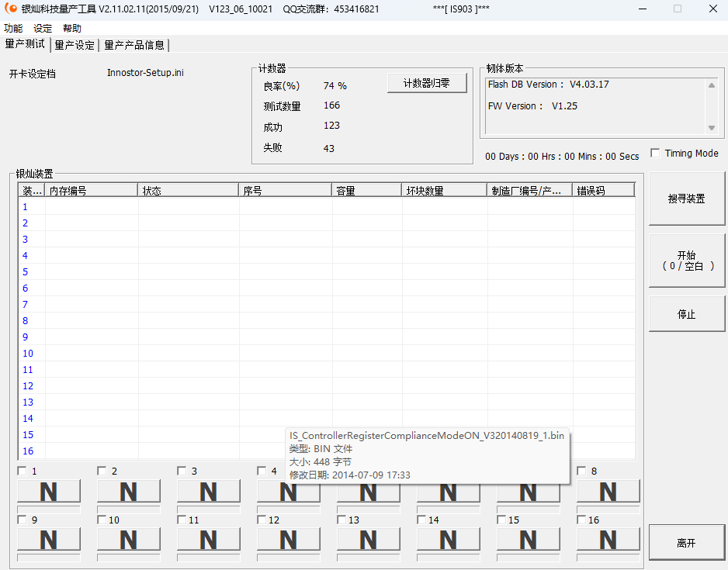Click the N status icon for port 1

tap(49, 490)
